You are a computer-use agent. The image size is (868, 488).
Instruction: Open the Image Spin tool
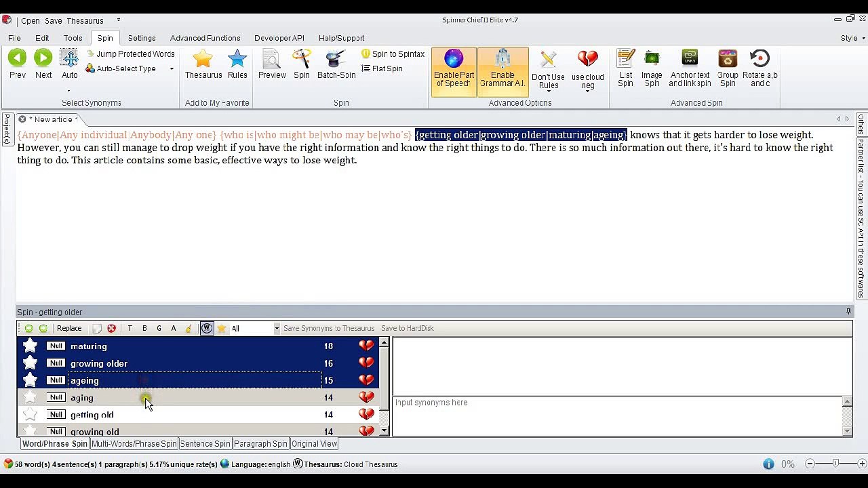tap(652, 68)
